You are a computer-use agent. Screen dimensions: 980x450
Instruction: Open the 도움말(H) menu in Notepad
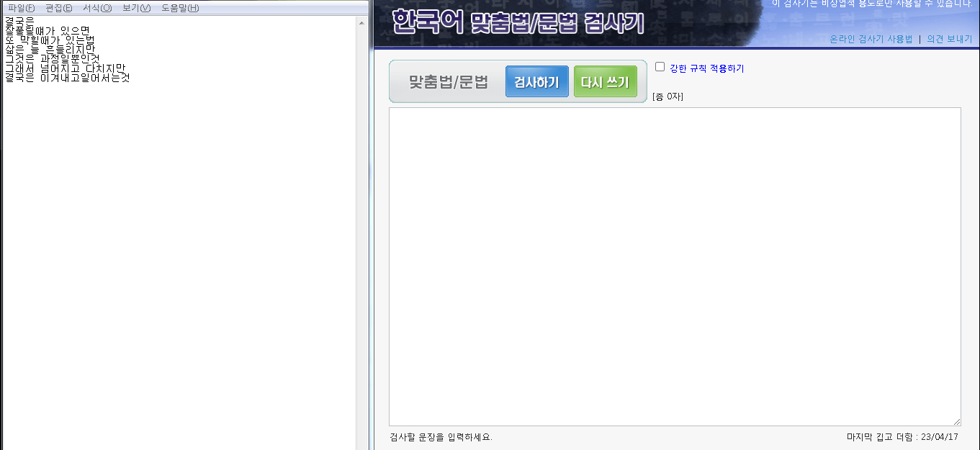click(180, 8)
